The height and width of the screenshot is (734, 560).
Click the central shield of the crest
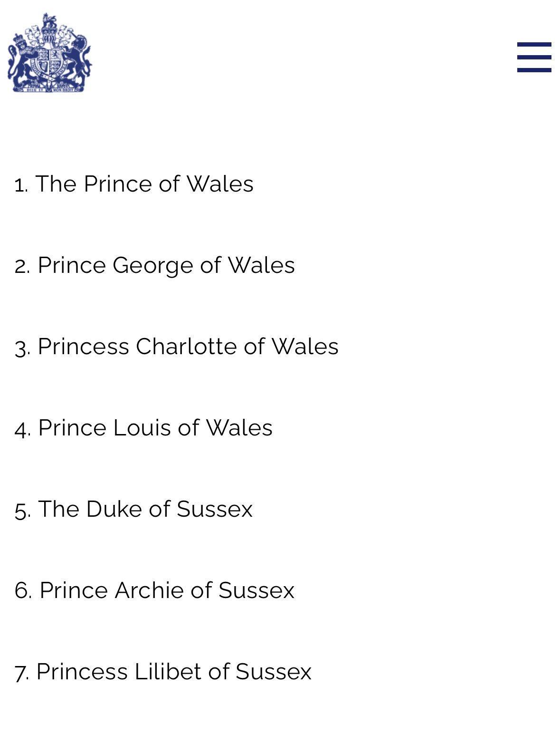(x=49, y=59)
